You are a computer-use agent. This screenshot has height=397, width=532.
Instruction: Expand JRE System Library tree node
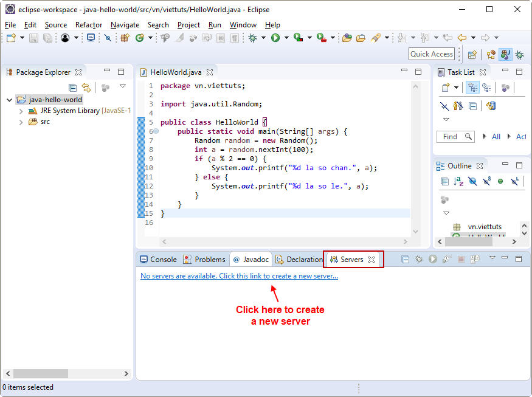21,111
